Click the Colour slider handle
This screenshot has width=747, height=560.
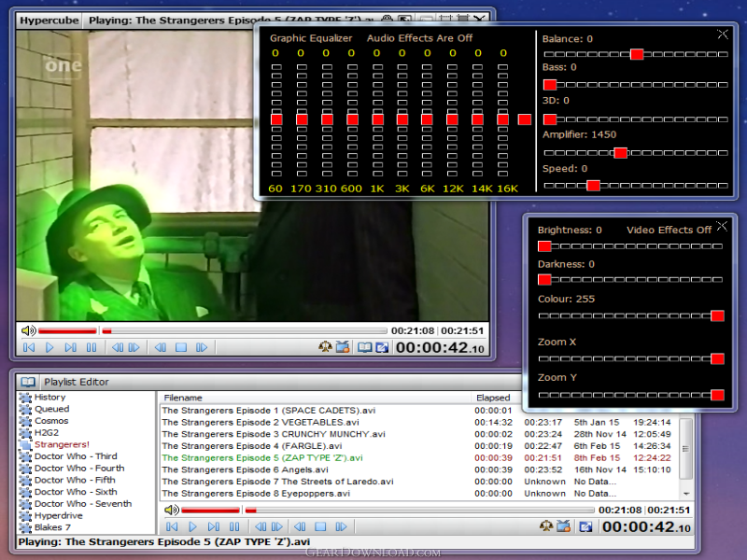[717, 315]
